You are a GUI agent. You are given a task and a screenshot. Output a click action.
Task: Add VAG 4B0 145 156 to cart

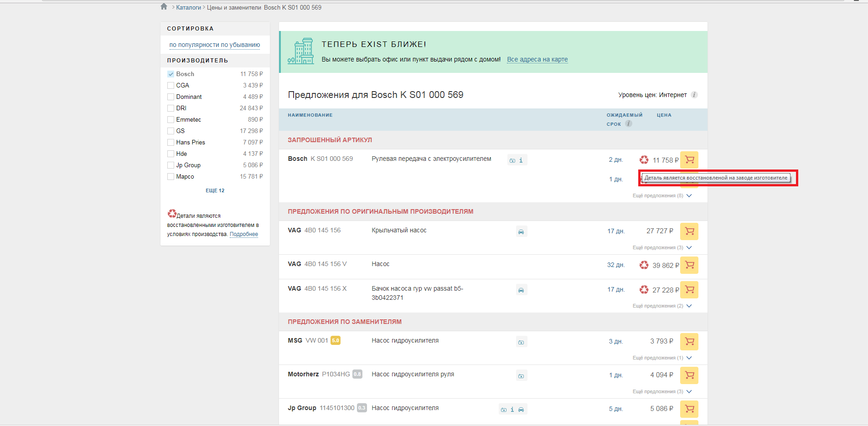tap(689, 231)
